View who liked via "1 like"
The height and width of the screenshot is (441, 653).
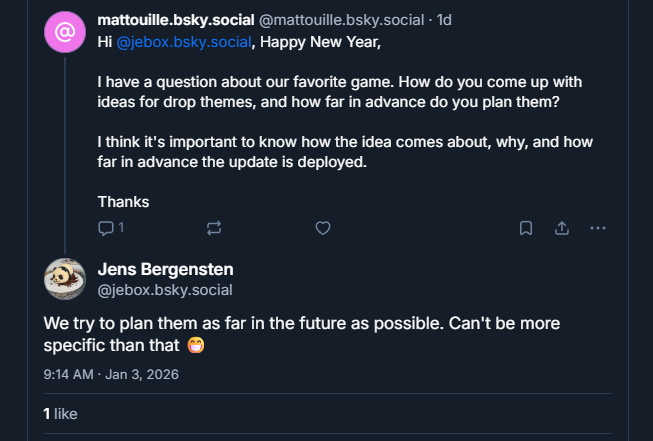(60, 413)
